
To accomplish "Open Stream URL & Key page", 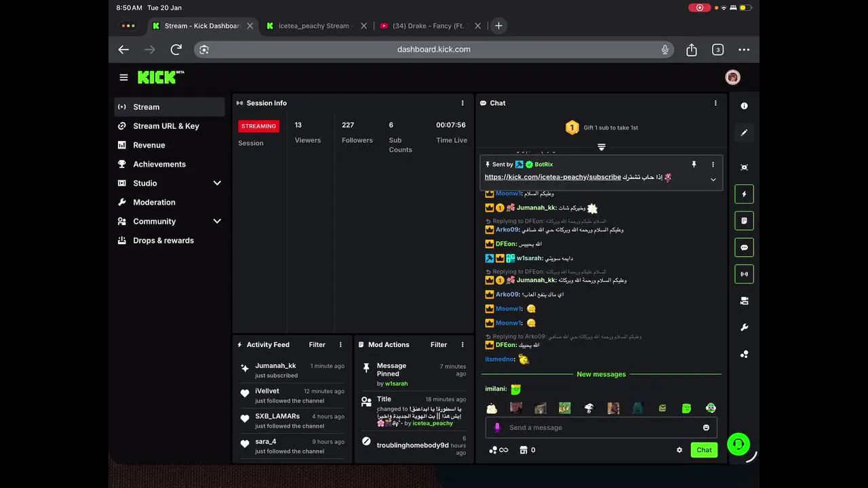I will click(170, 126).
